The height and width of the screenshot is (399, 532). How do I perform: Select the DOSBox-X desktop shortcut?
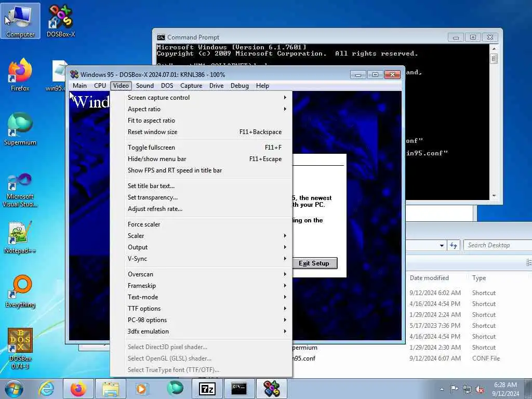coord(60,21)
